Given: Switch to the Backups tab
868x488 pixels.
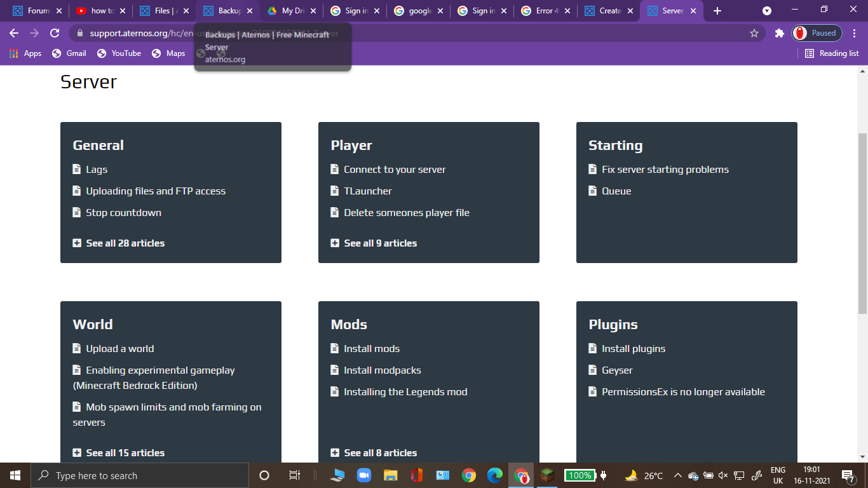Looking at the screenshot, I should coord(227,11).
